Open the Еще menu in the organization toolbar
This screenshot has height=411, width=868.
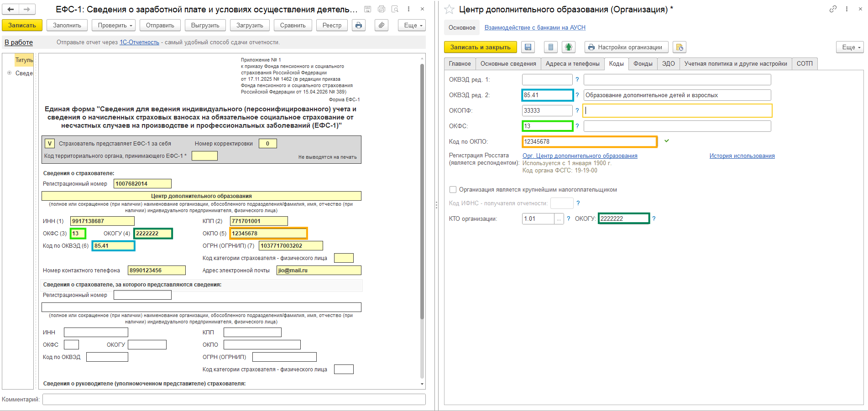pos(850,47)
